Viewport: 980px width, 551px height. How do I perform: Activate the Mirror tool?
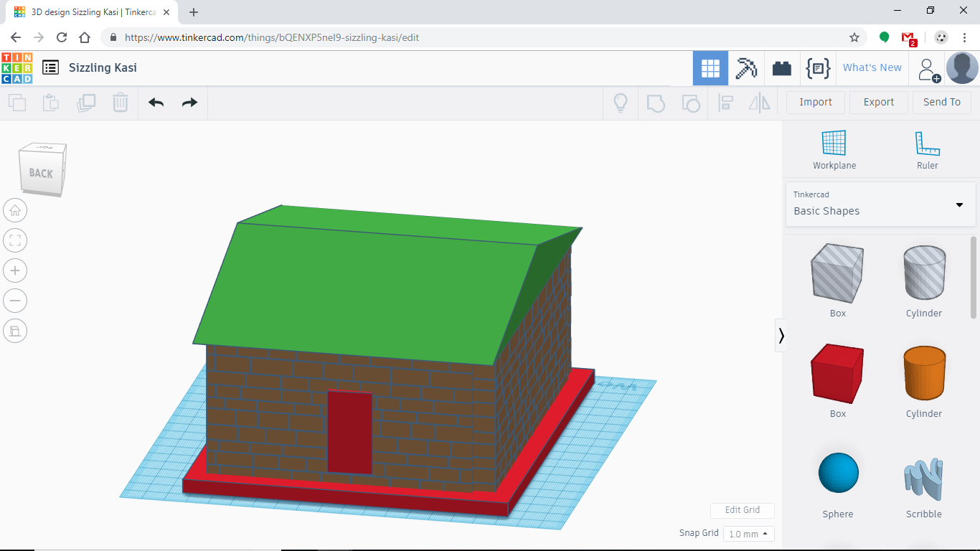coord(760,103)
